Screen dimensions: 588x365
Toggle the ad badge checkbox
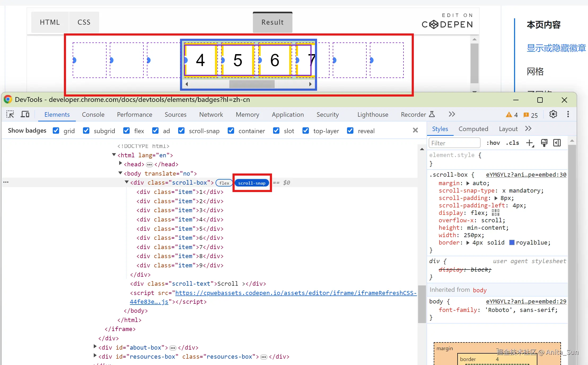[x=155, y=131]
